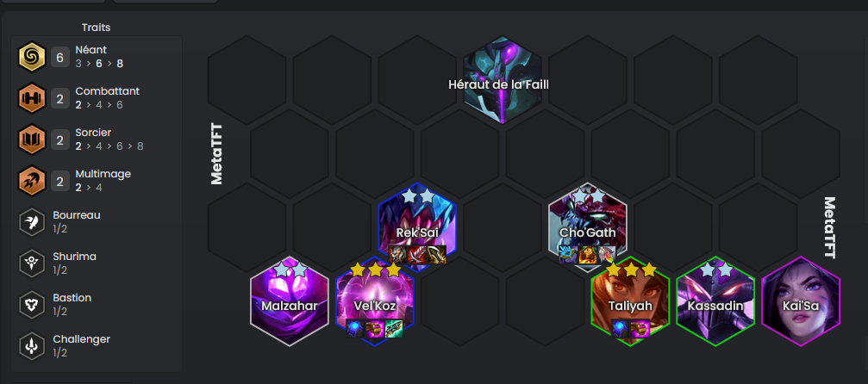Select the Malzahar champion hexagon
This screenshot has height=384, width=868.
[290, 301]
